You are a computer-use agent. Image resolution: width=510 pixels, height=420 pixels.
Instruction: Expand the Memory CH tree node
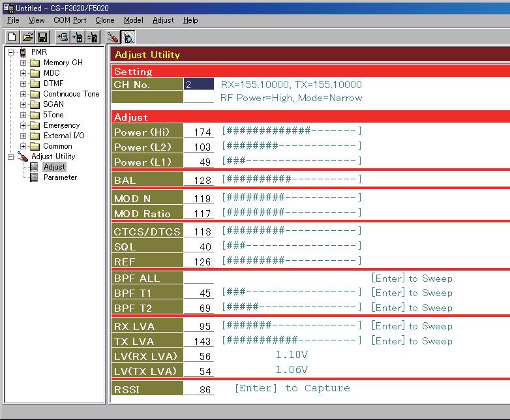click(x=23, y=63)
